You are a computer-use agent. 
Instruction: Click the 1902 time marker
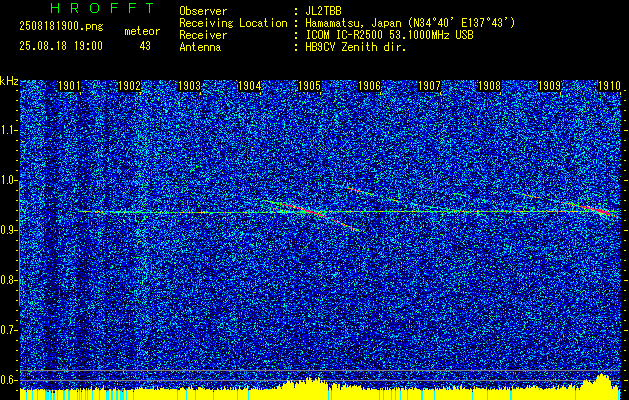129,86
